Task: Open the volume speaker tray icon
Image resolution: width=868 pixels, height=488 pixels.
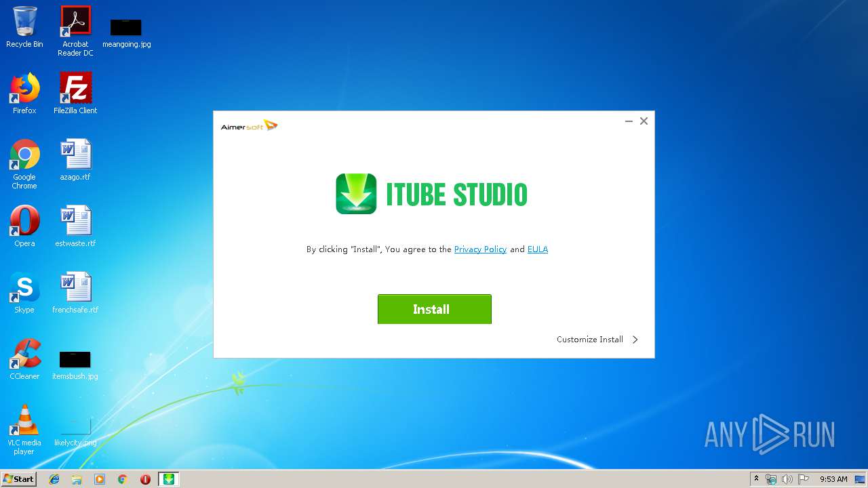Action: [x=787, y=479]
